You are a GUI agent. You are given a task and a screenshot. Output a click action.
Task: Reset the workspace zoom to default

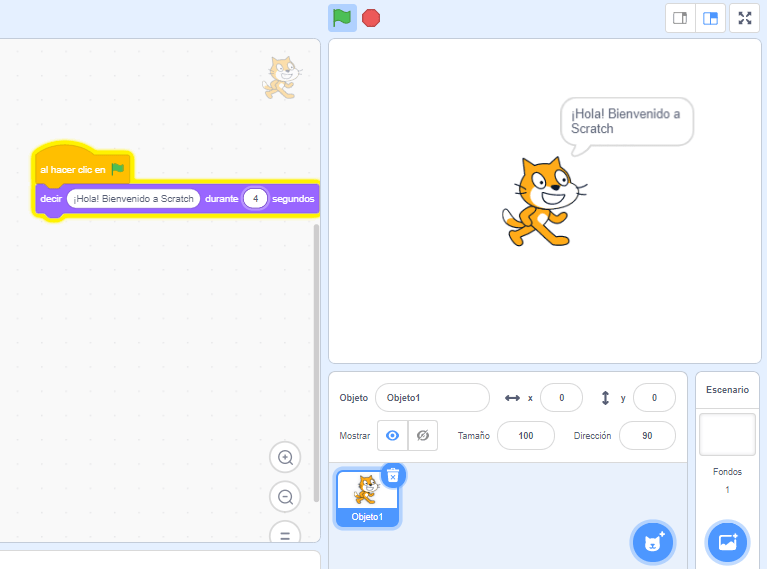click(x=285, y=533)
